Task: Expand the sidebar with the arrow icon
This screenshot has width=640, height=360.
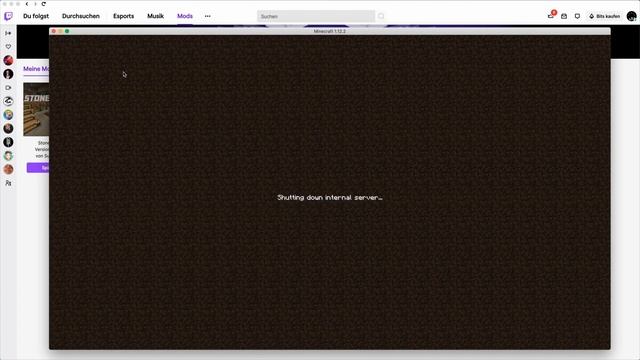Action: pos(8,33)
